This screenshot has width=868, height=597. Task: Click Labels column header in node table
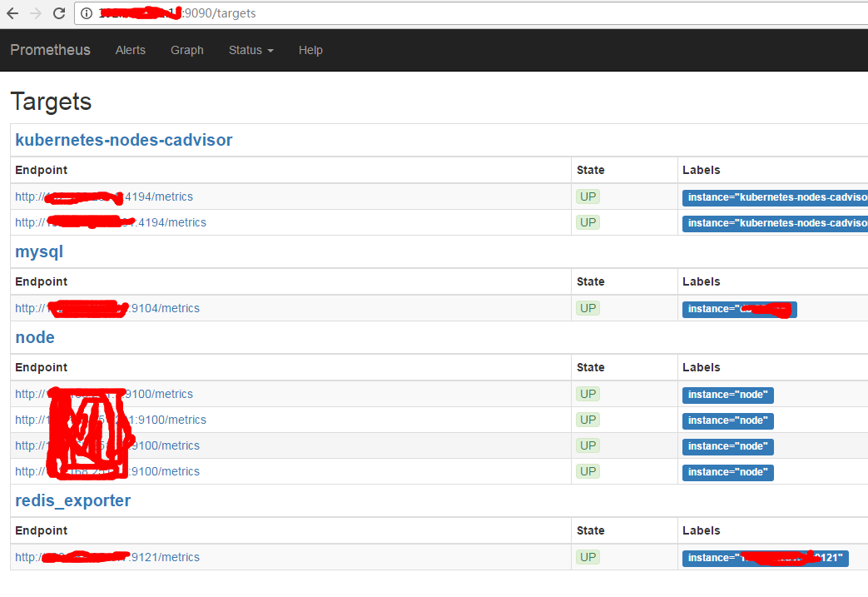(702, 367)
